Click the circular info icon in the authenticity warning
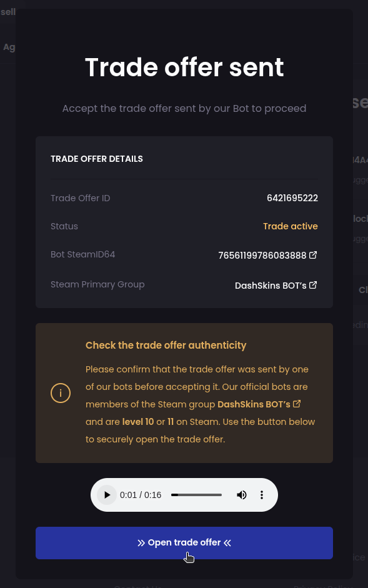 pyautogui.click(x=61, y=393)
